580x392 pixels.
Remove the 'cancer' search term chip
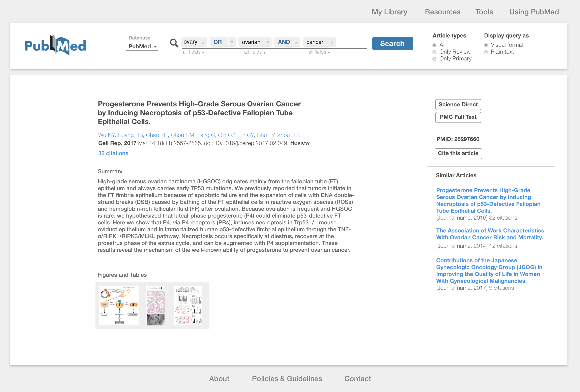(x=332, y=42)
